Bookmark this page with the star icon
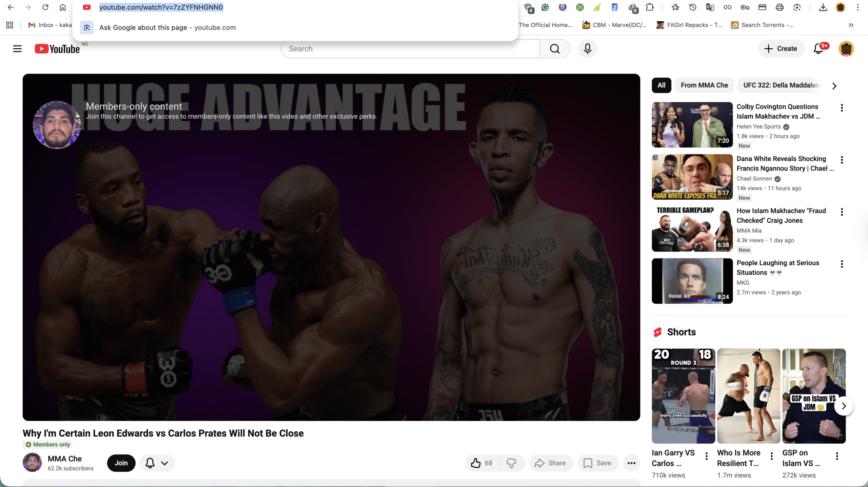This screenshot has width=868, height=487. 675,7
